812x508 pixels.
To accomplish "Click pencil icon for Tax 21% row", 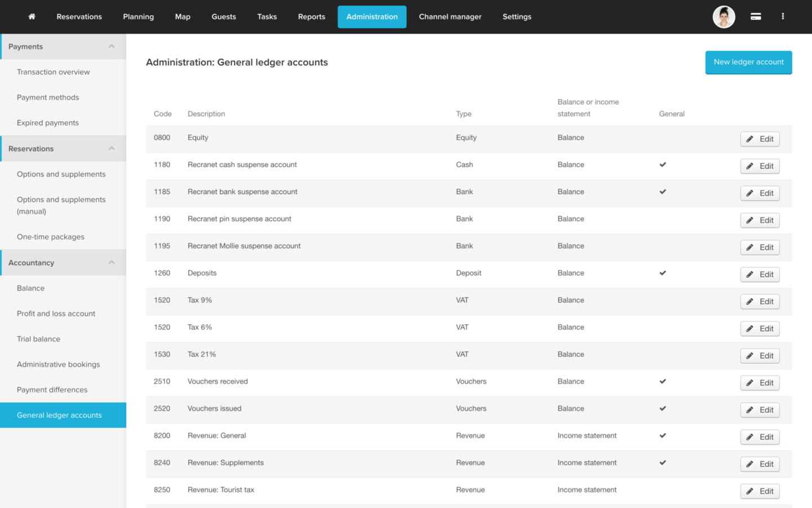I will 750,356.
